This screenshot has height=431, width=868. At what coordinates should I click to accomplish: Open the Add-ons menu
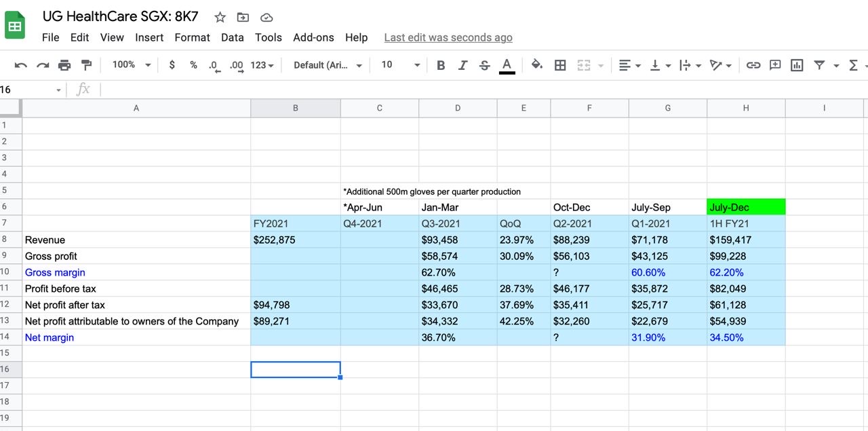click(313, 37)
